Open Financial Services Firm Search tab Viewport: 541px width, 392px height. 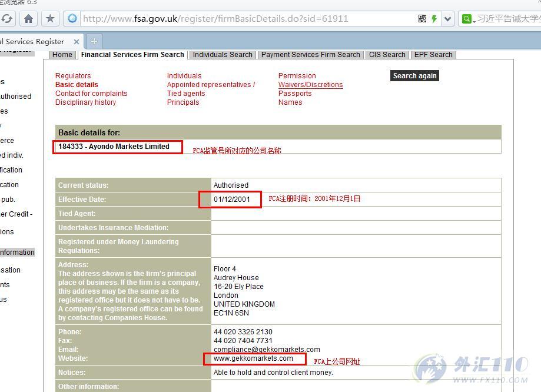132,55
